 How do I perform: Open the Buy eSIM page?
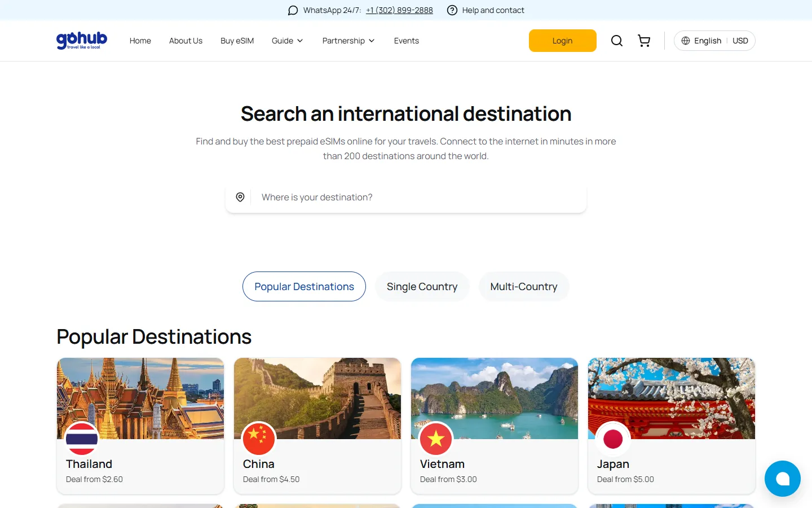pos(237,41)
